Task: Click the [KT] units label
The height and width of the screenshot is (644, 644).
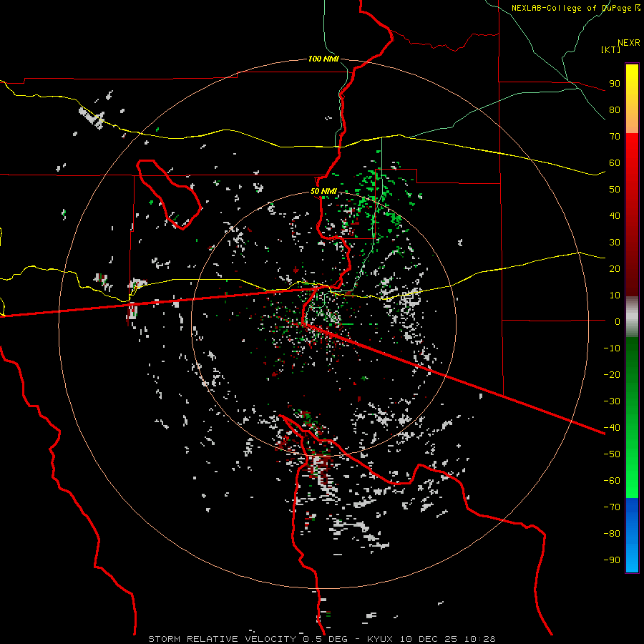Action: point(610,49)
